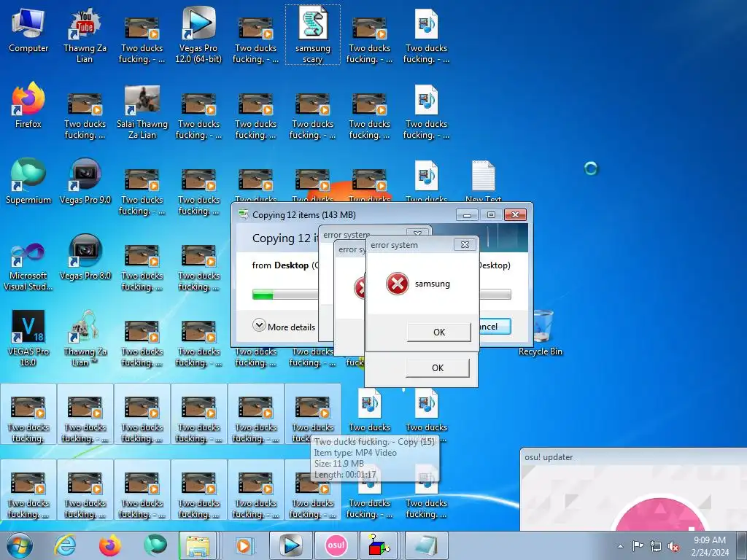Select the Computer desktop icon
Screen dimensions: 747x560
point(28,31)
